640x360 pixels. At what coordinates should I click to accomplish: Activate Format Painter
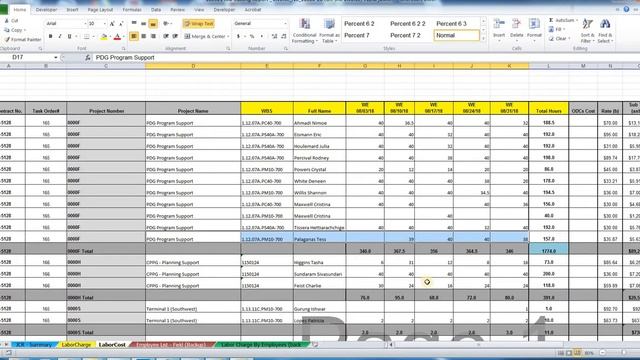click(x=23, y=40)
